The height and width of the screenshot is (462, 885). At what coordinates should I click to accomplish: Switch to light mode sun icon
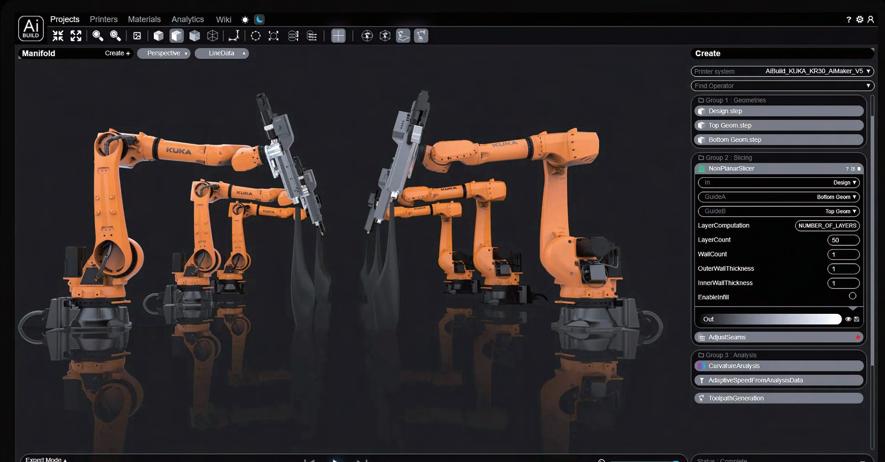point(245,20)
